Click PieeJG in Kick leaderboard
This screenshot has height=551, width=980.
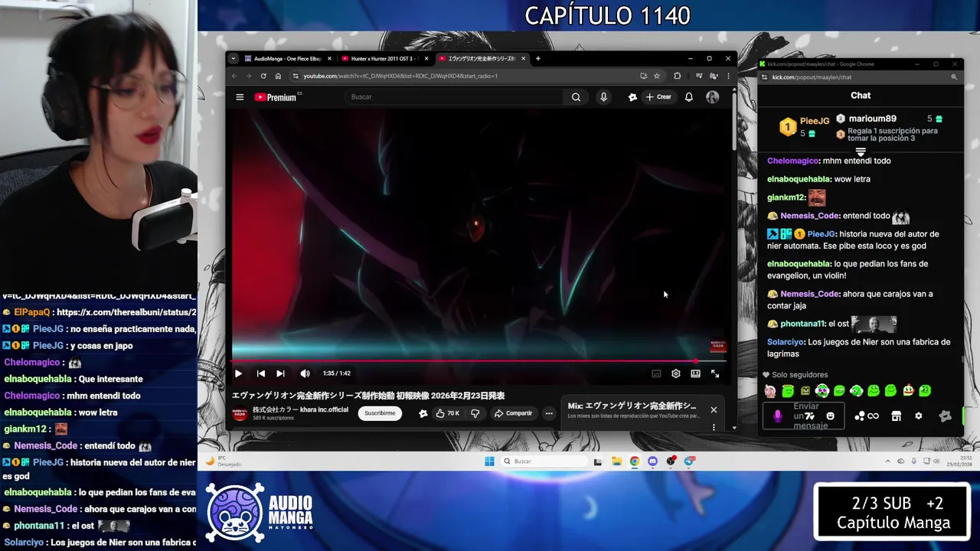pyautogui.click(x=814, y=121)
